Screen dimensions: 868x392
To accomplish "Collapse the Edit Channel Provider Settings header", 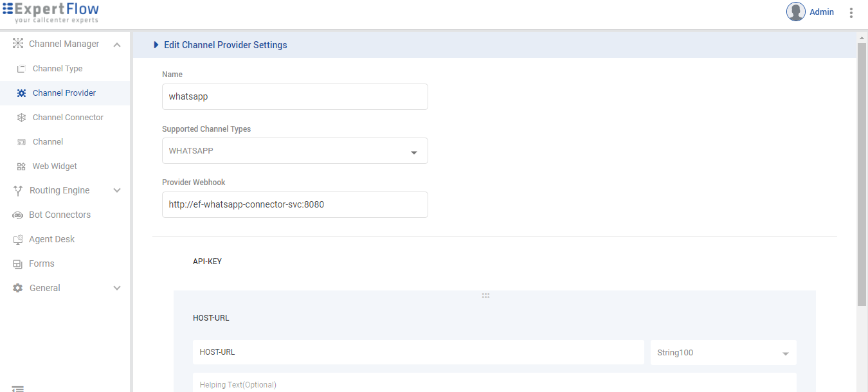I will point(156,45).
